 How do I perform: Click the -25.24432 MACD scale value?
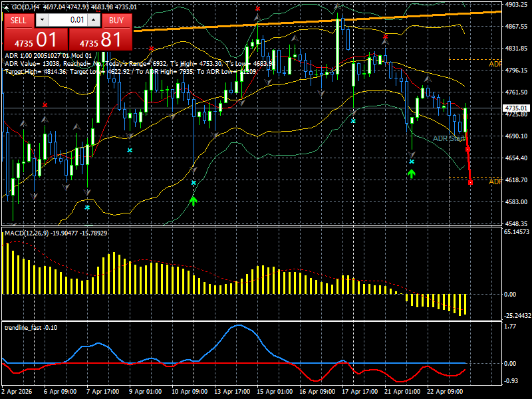517,315
